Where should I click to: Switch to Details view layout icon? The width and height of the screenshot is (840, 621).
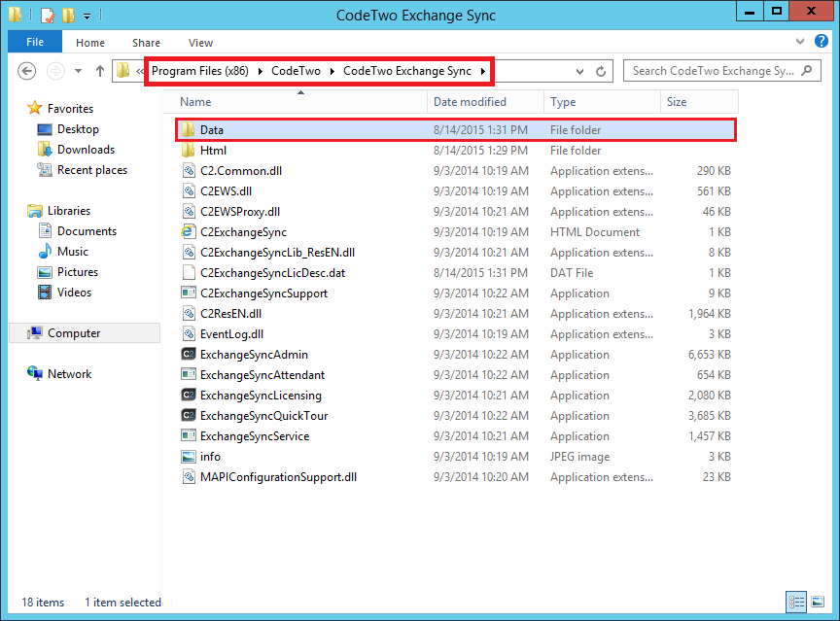(x=796, y=602)
